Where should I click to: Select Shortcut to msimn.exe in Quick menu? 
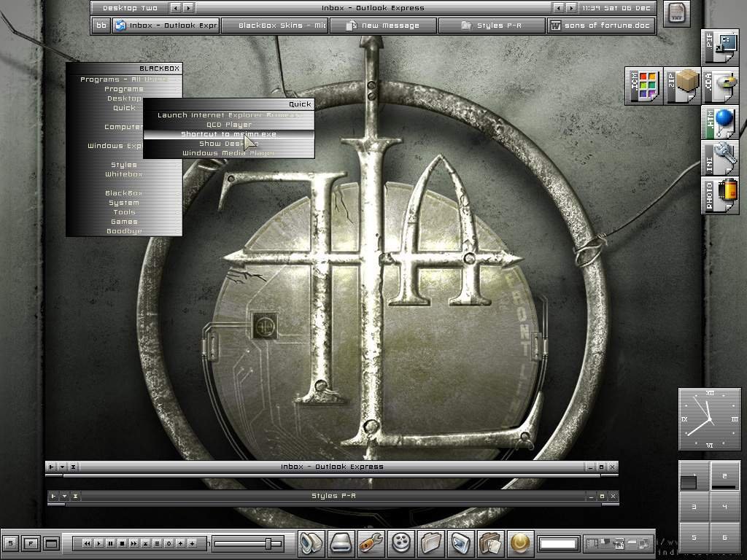tap(228, 134)
